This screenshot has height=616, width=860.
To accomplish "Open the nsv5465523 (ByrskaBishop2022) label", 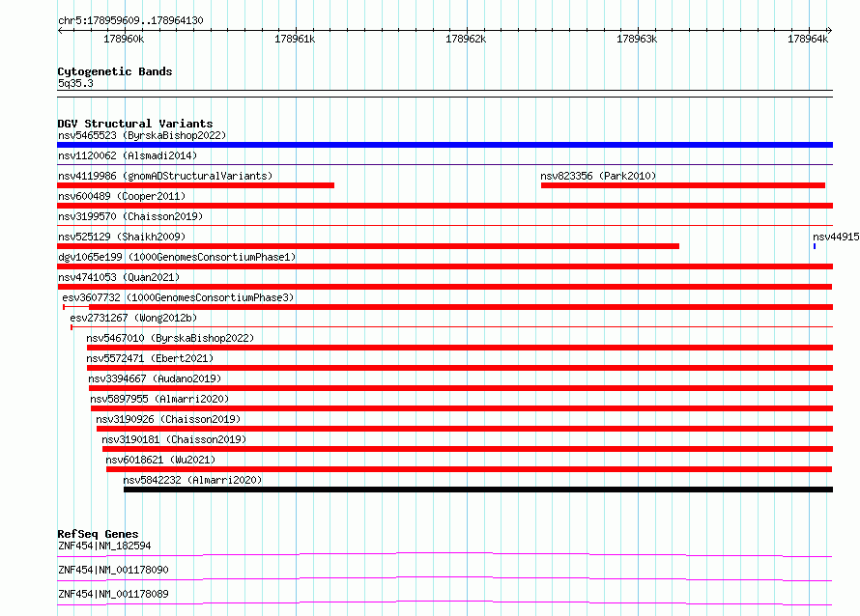I will tap(142, 135).
